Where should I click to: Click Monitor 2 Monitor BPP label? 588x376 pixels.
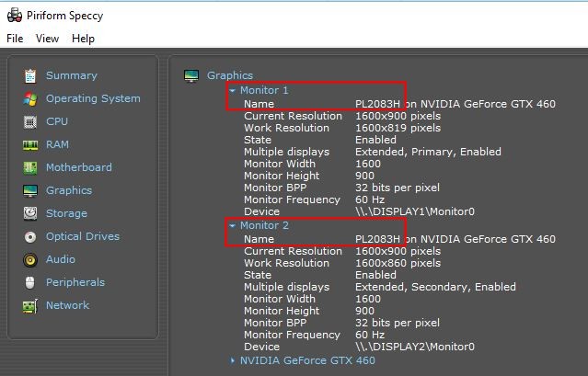pos(275,323)
